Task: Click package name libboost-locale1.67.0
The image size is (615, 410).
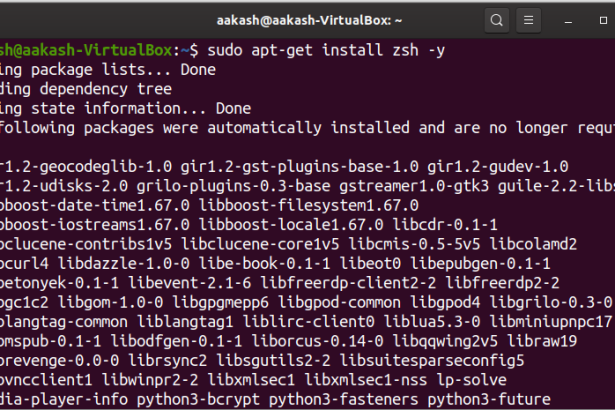Action: pos(287,224)
